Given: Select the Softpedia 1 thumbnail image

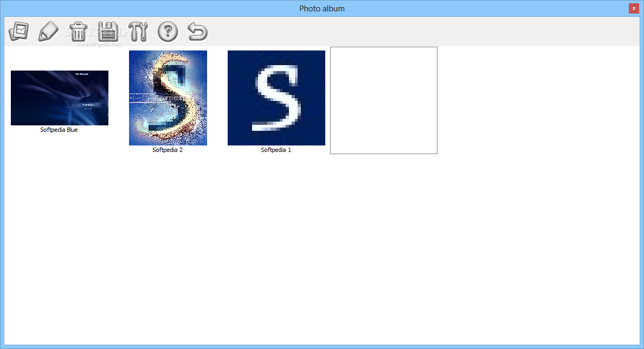Looking at the screenshot, I should [x=276, y=98].
